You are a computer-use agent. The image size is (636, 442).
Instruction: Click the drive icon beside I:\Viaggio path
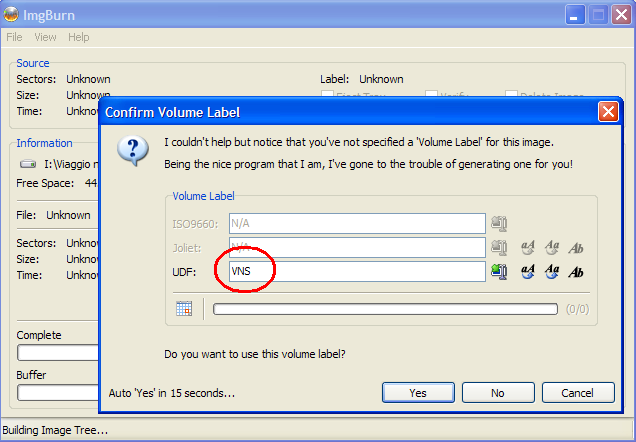pos(28,164)
